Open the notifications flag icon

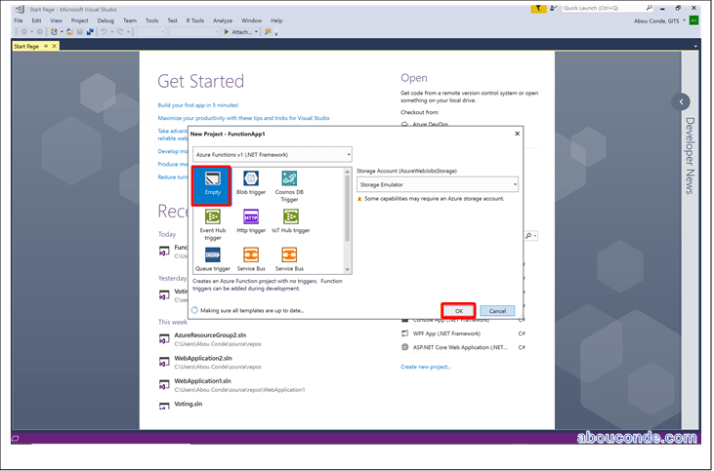coord(543,7)
